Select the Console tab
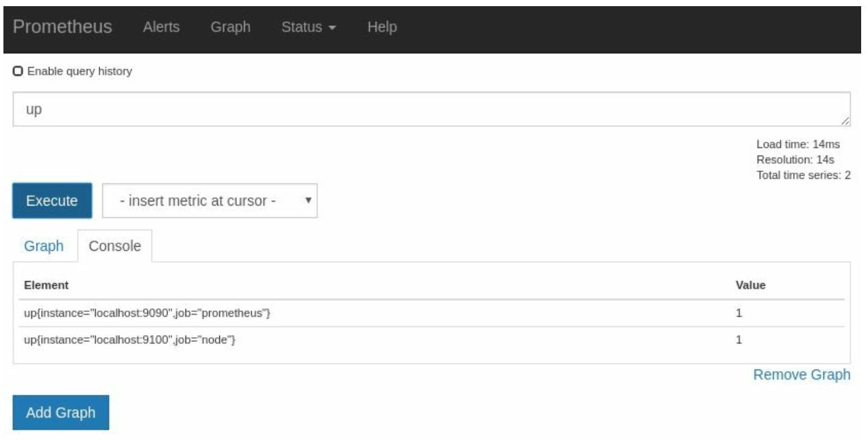The image size is (868, 440). pyautogui.click(x=114, y=246)
